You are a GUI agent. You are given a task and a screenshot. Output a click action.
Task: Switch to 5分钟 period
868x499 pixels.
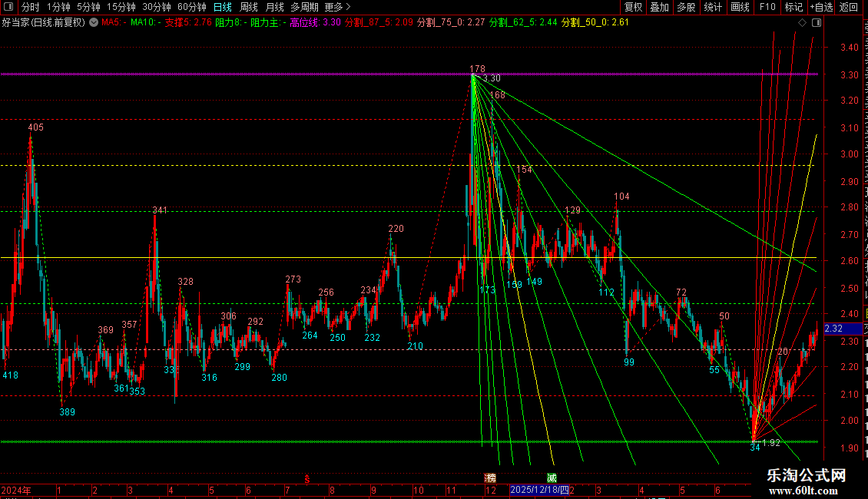[88, 7]
